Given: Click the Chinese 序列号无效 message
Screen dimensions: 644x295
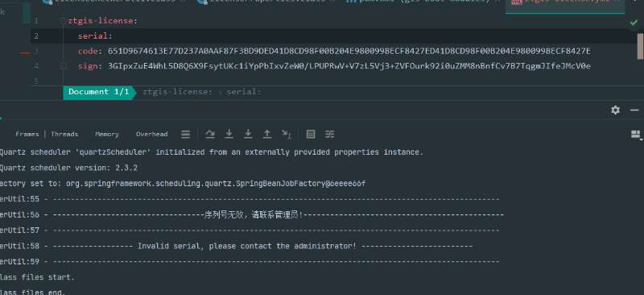Looking at the screenshot, I should [x=254, y=214].
